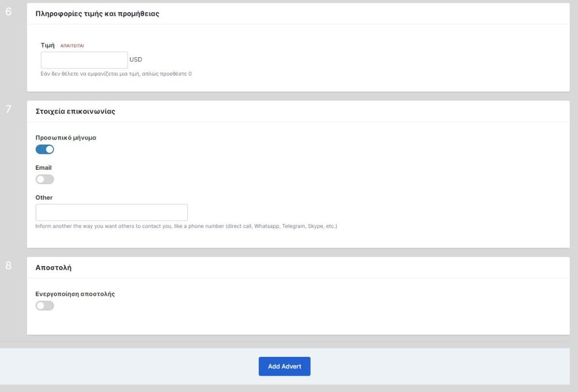This screenshot has height=392, width=578.
Task: Enable the Ενεργοποίηση αποστολής switch
Action: (x=45, y=305)
